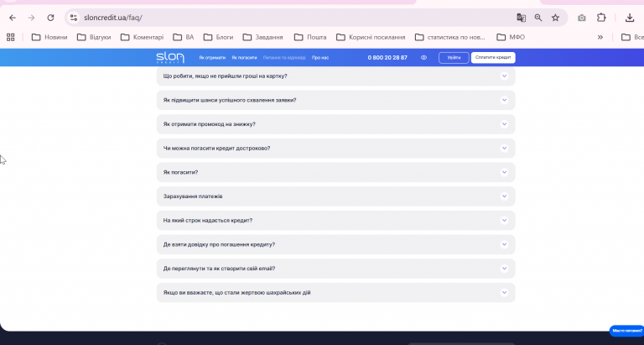Screen dimensions: 644x345
Task: Open the 'Маєте питання?' chat widget
Action: 626,331
